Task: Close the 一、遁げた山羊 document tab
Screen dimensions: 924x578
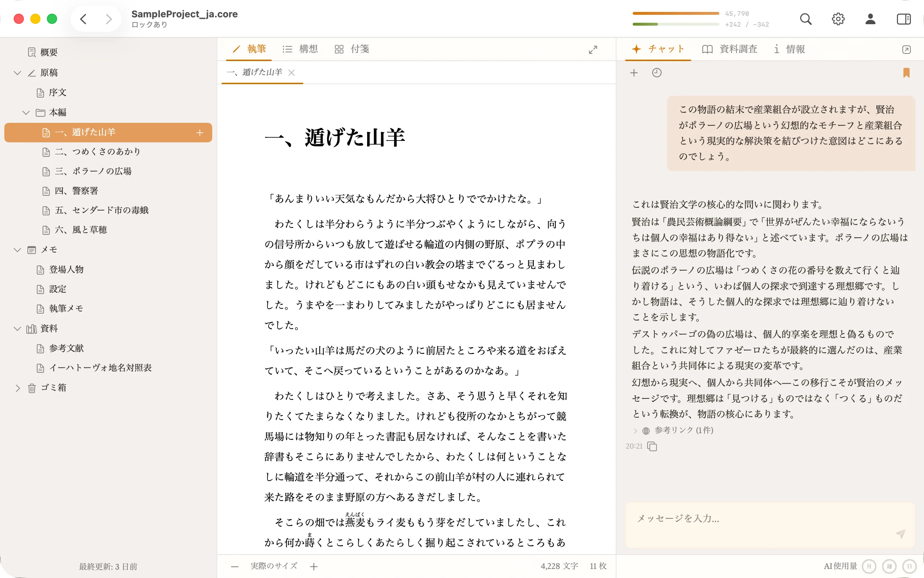Action: pyautogui.click(x=291, y=73)
